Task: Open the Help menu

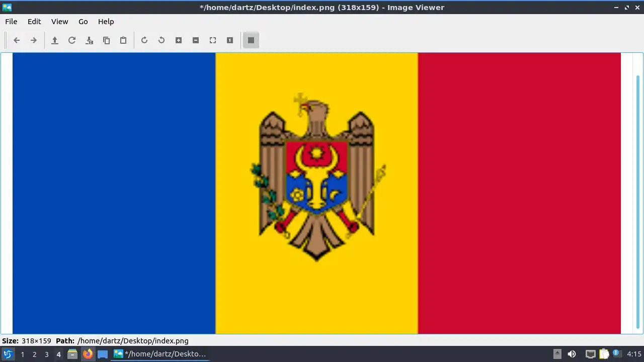Action: click(106, 22)
